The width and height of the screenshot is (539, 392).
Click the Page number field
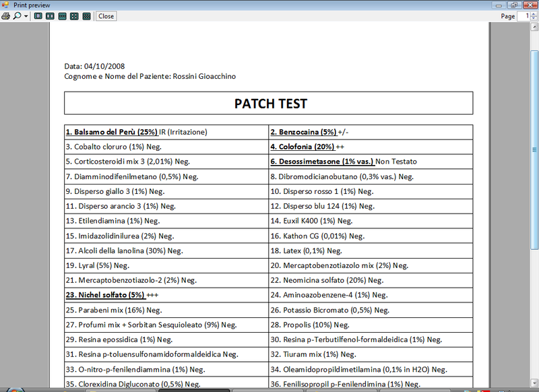tap(524, 16)
